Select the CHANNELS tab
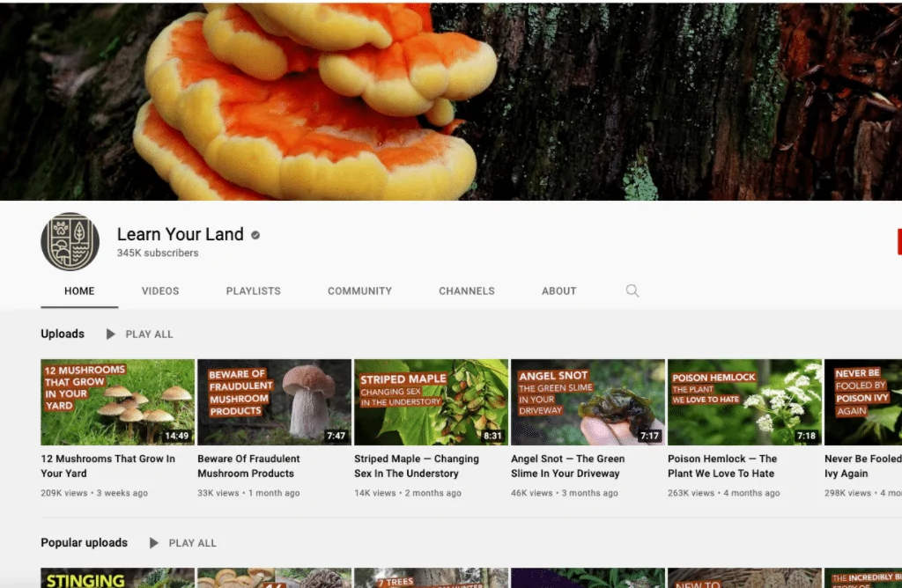The width and height of the screenshot is (902, 588). 467,290
